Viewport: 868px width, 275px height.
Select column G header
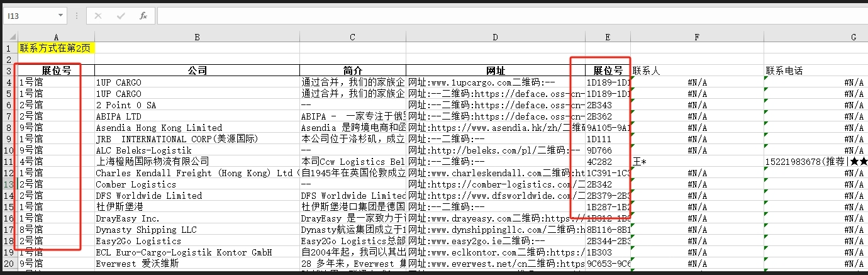point(816,37)
